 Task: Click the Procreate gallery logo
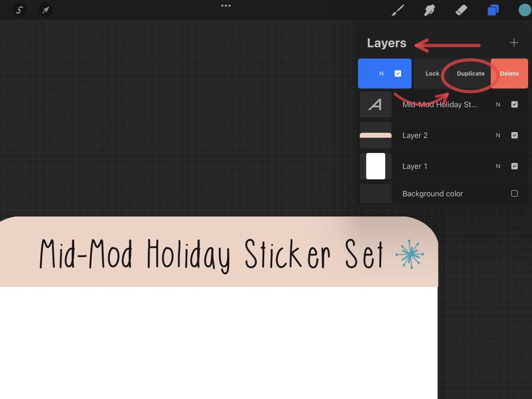tap(19, 10)
